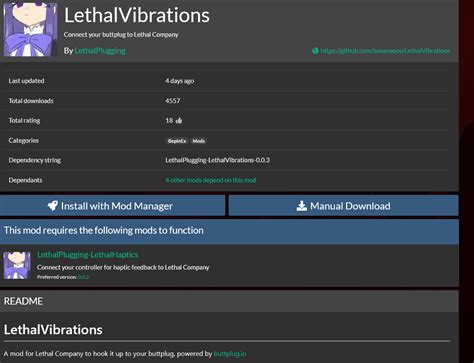Open the LethalHaptics dependency thumbnail

[x=17, y=265]
